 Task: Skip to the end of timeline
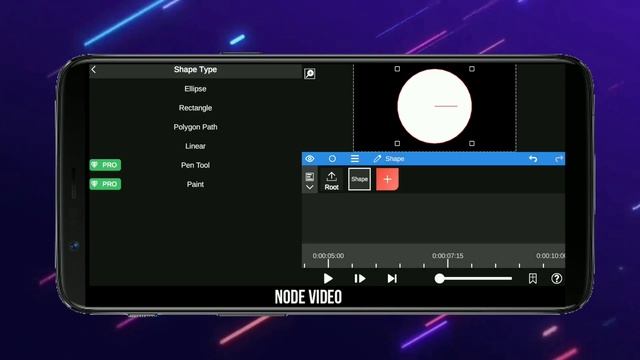392,279
